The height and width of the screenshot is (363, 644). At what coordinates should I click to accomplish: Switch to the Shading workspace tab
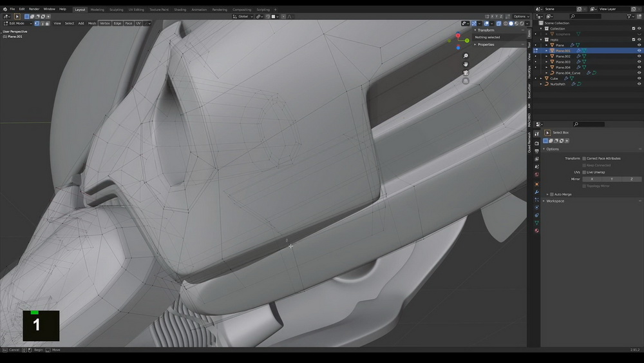click(x=180, y=10)
